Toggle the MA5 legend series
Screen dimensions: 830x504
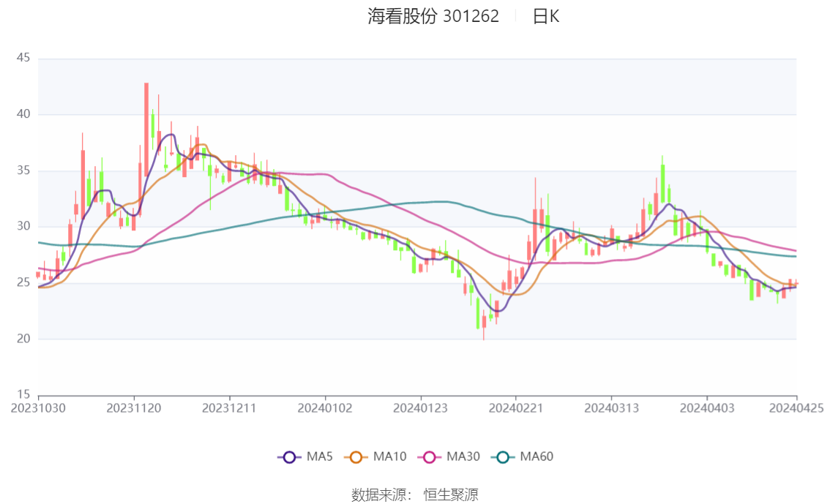[x=305, y=457]
